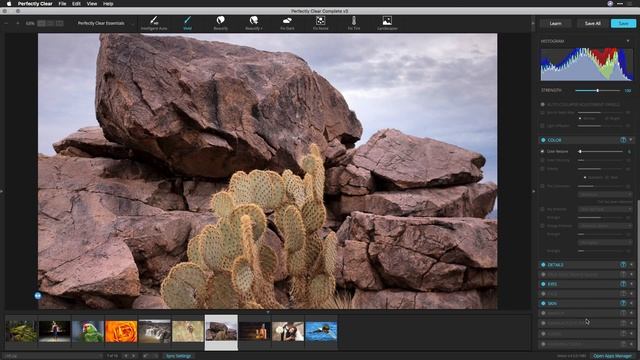Select the waterfall thumbnail
This screenshot has height=360, width=640.
155,331
